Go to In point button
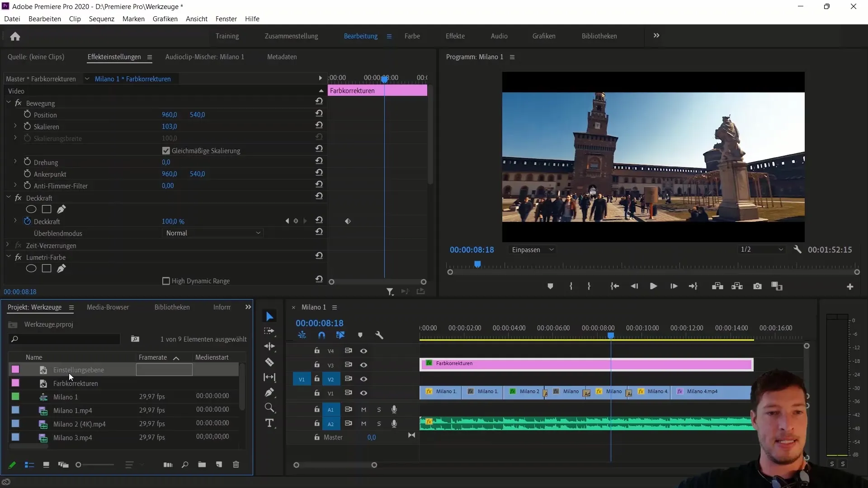868x488 pixels. click(x=615, y=286)
